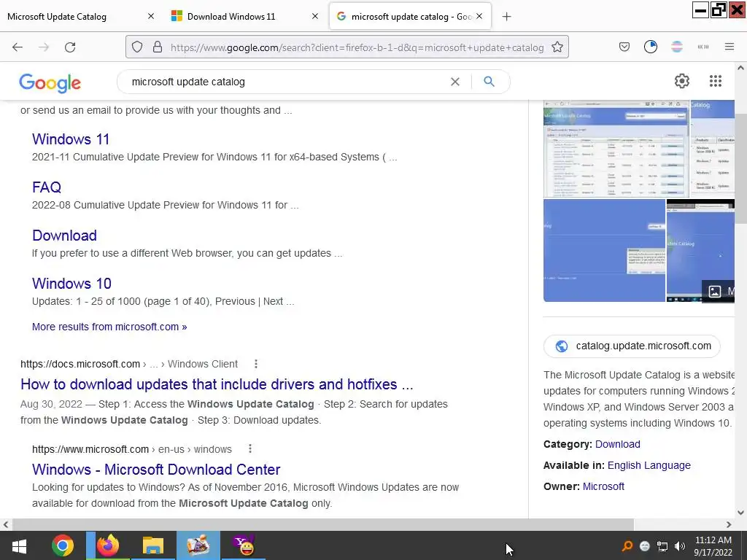Image resolution: width=747 pixels, height=560 pixels.
Task: Click the Microsoft owner link
Action: click(x=603, y=486)
